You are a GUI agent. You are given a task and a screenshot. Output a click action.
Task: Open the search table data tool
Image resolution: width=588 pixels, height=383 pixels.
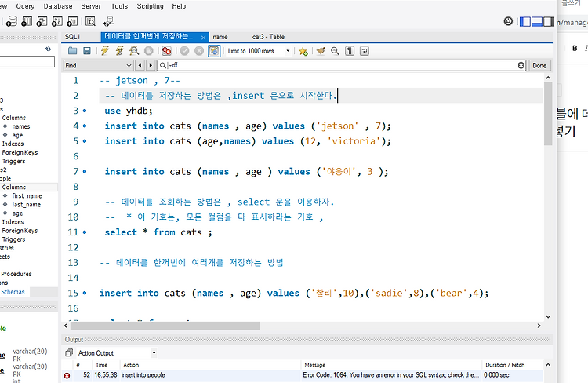click(x=90, y=21)
